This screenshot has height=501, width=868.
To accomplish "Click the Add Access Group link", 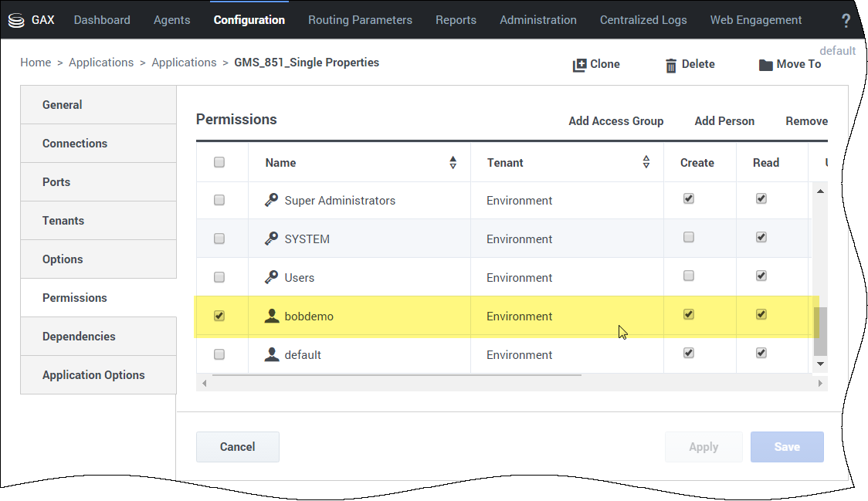I will coord(615,120).
